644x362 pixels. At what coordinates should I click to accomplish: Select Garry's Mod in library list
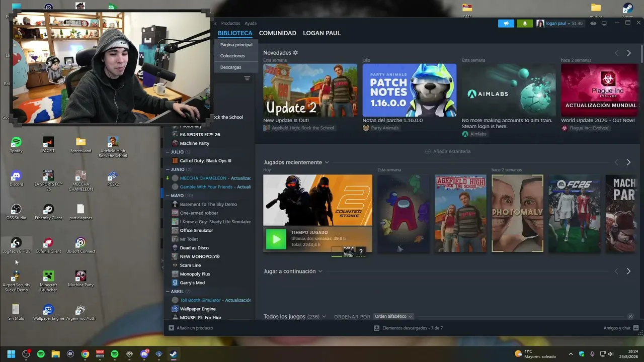[x=192, y=283]
